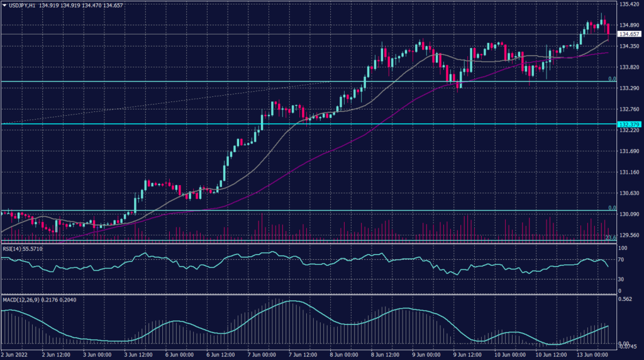Click the 130.090 price scale label
This screenshot has width=644, height=360.
coord(630,214)
